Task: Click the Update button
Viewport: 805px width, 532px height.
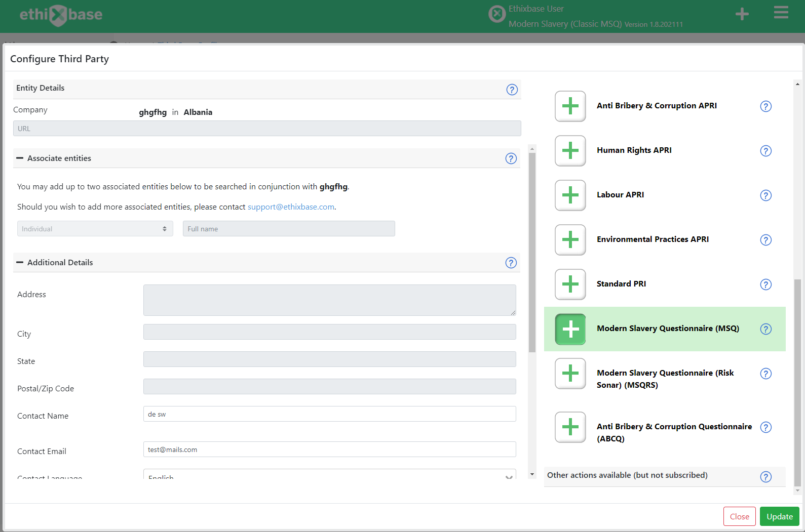Action: [x=780, y=516]
